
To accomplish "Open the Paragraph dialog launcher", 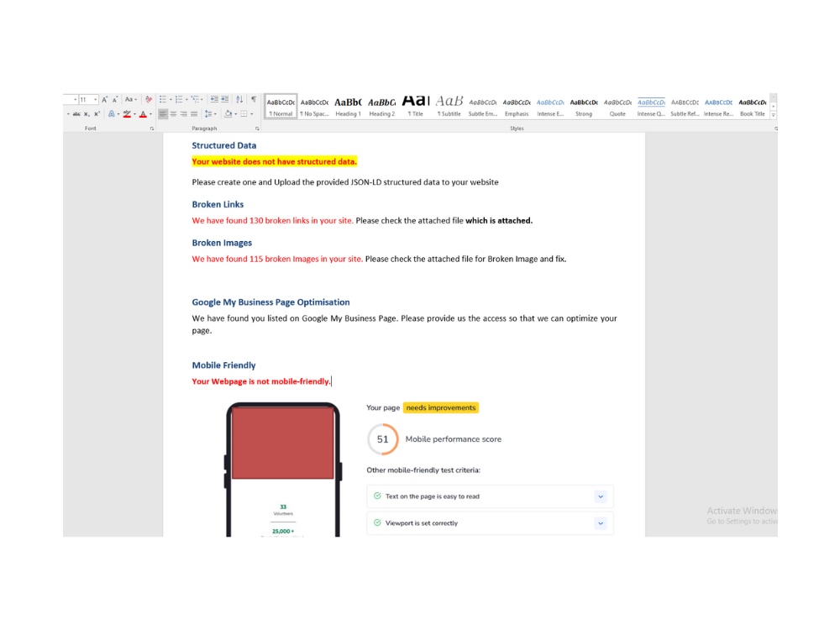I will pos(257,129).
